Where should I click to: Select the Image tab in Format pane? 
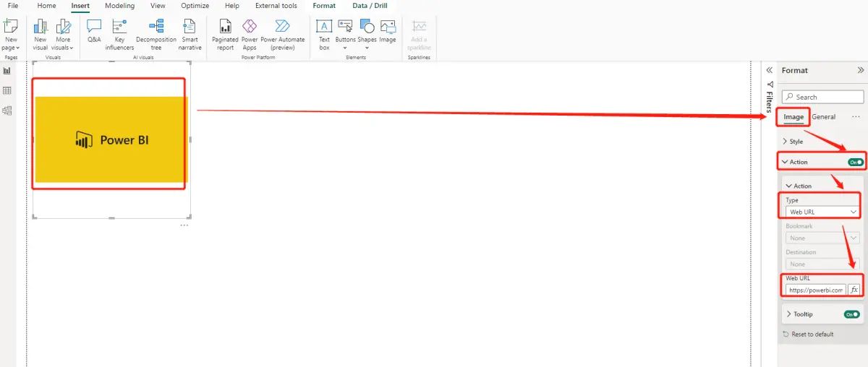[x=793, y=117]
